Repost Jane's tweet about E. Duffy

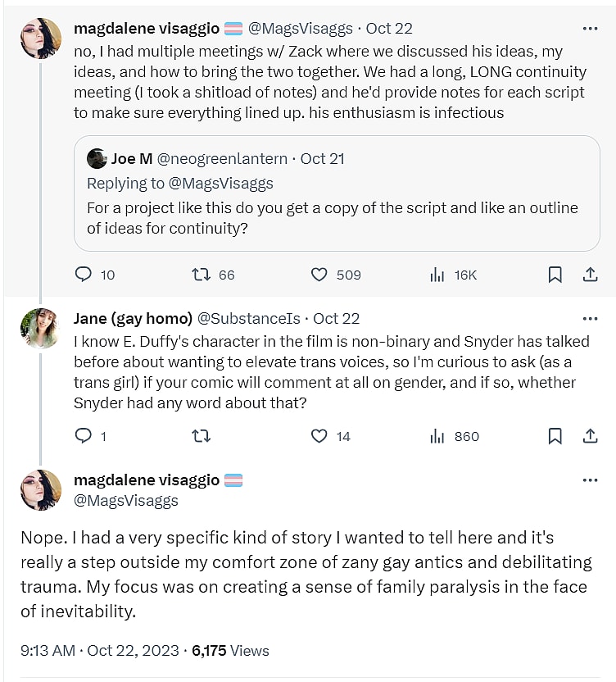200,436
